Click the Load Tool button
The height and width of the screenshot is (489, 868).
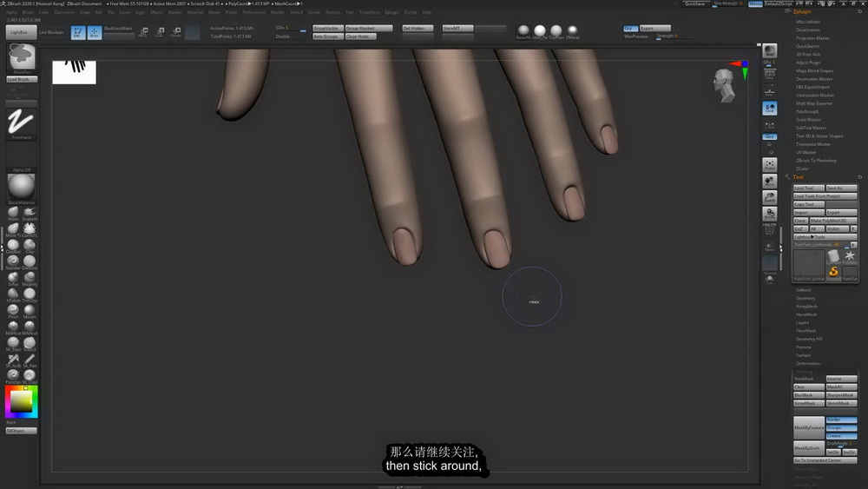(x=809, y=188)
